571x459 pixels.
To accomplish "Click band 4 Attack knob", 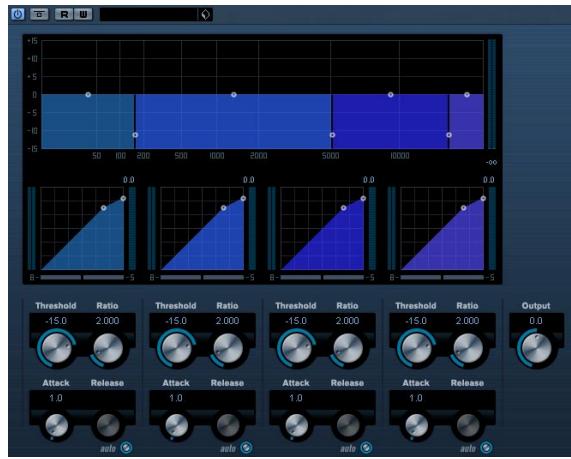I will coord(417,425).
